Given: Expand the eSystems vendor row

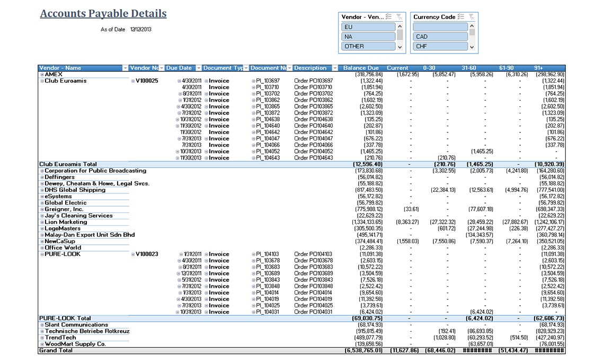Looking at the screenshot, I should [42, 197].
